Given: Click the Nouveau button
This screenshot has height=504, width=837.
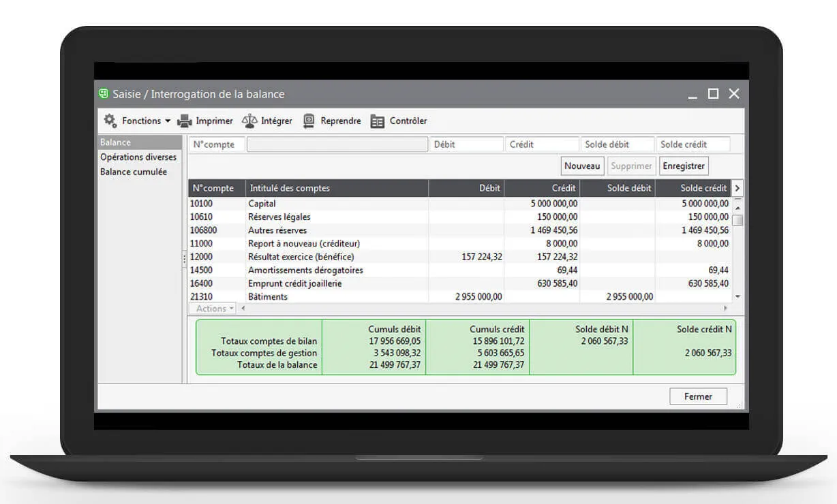Looking at the screenshot, I should (583, 166).
